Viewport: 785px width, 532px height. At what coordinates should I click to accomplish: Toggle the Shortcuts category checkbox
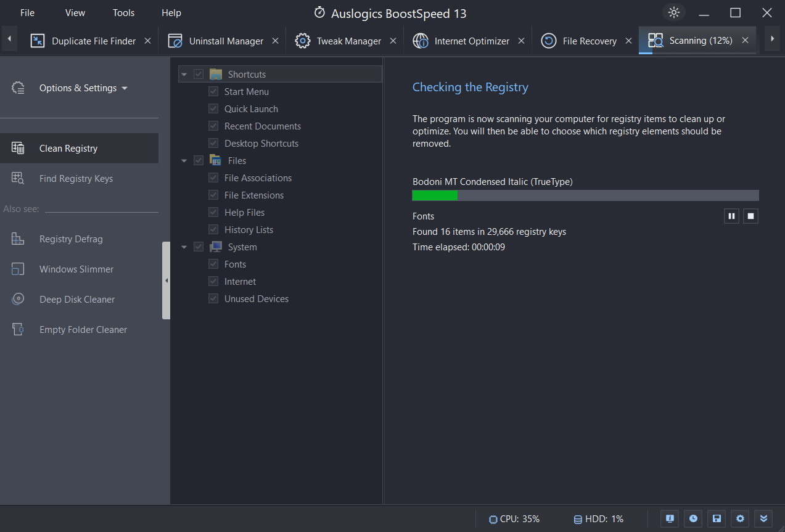click(199, 74)
